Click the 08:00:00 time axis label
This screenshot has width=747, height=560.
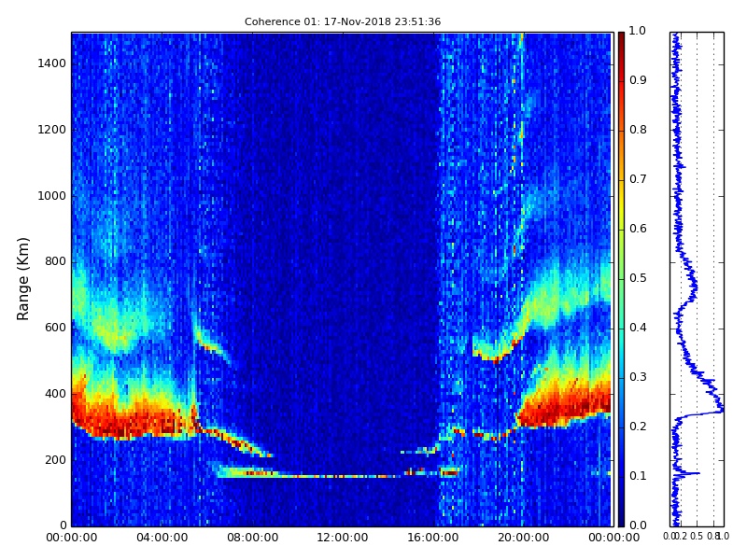pos(252,538)
